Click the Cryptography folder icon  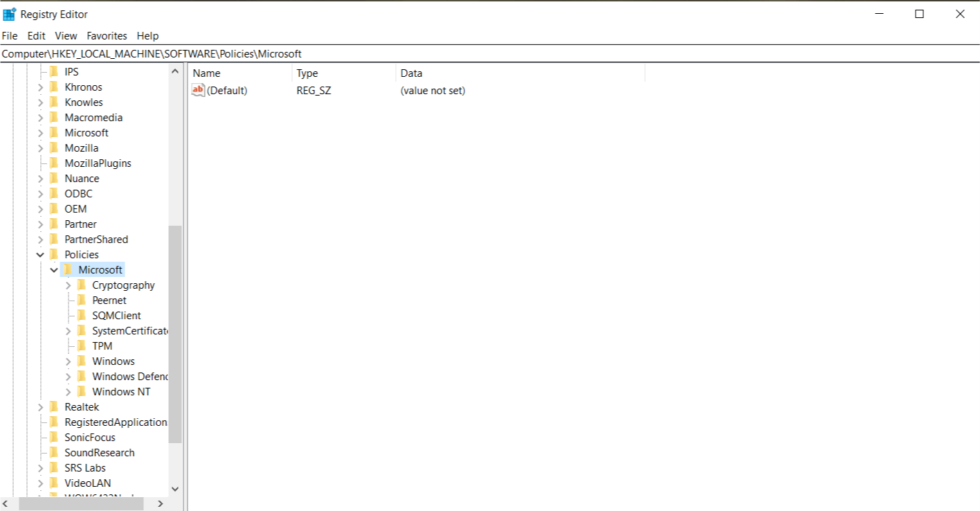tap(81, 285)
